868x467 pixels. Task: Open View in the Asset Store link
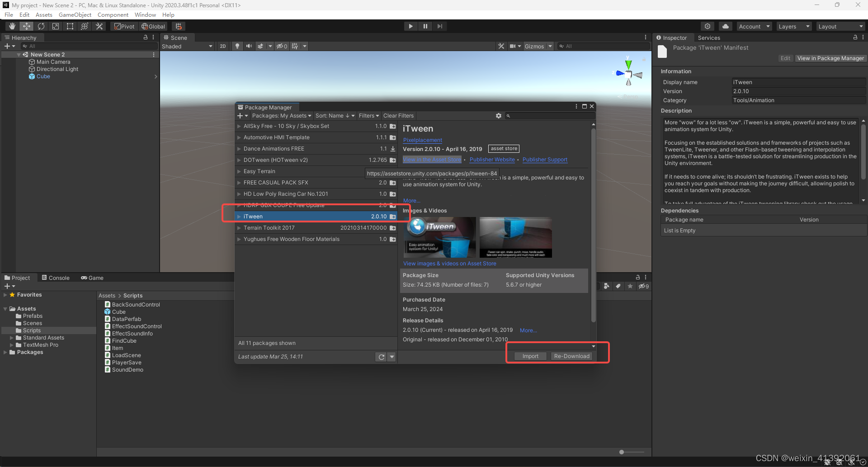click(432, 160)
